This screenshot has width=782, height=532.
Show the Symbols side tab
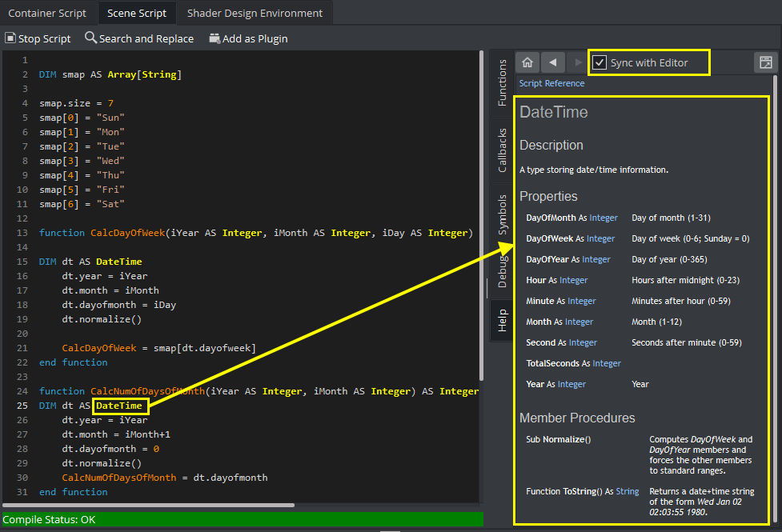click(x=503, y=214)
